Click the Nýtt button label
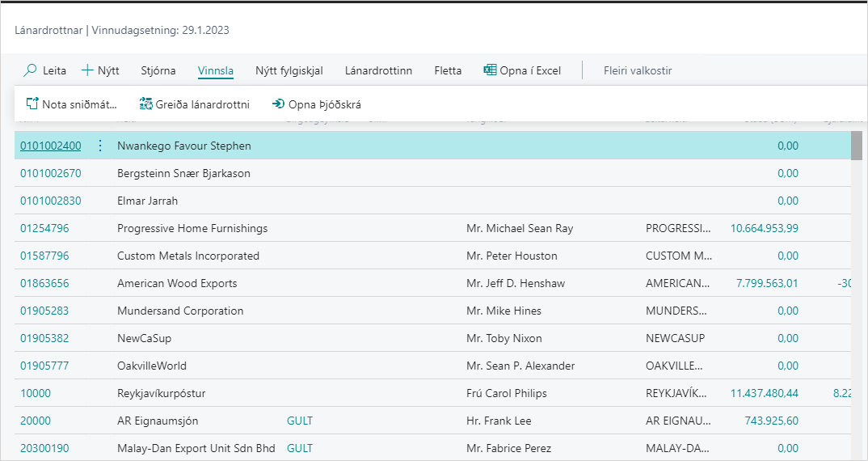The width and height of the screenshot is (868, 461). [x=108, y=70]
